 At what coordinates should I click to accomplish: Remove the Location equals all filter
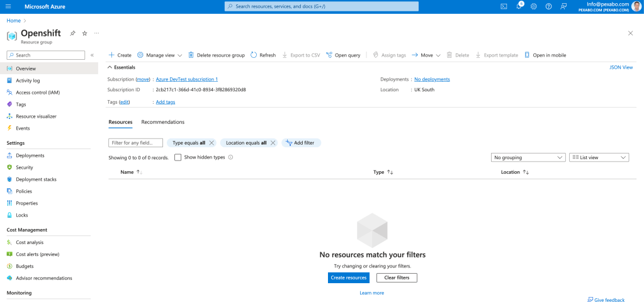pyautogui.click(x=273, y=143)
